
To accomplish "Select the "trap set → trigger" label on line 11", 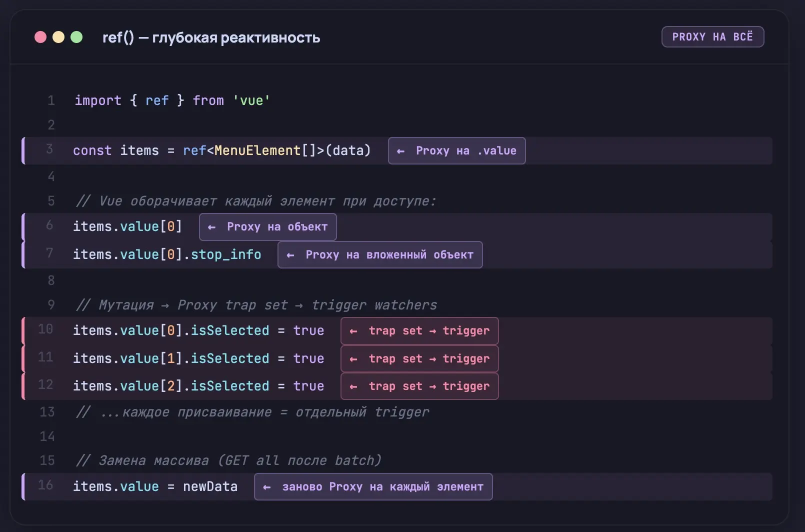I will click(x=428, y=359).
